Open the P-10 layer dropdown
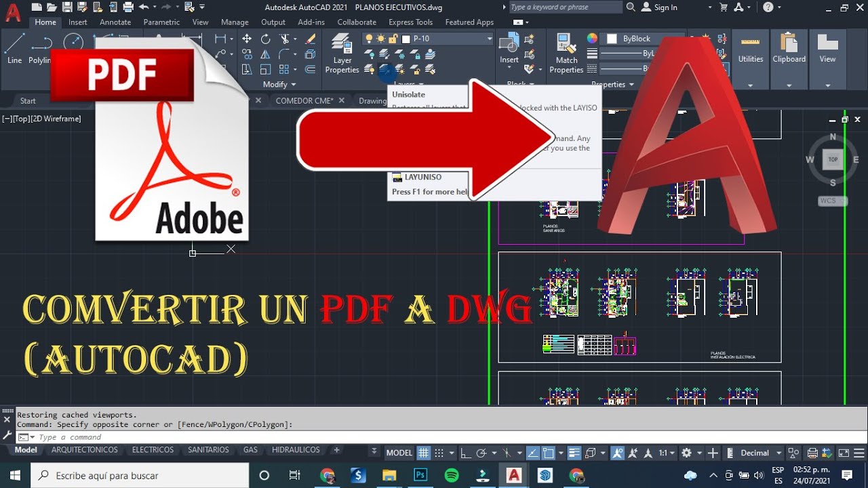868x488 pixels. [x=489, y=39]
